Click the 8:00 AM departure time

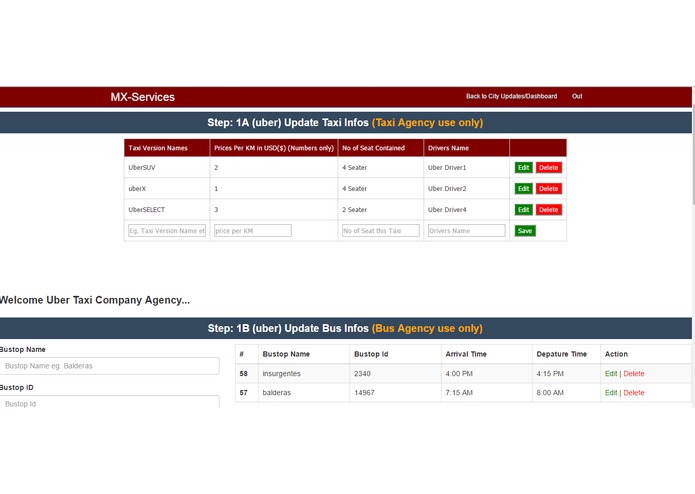[x=566, y=393]
